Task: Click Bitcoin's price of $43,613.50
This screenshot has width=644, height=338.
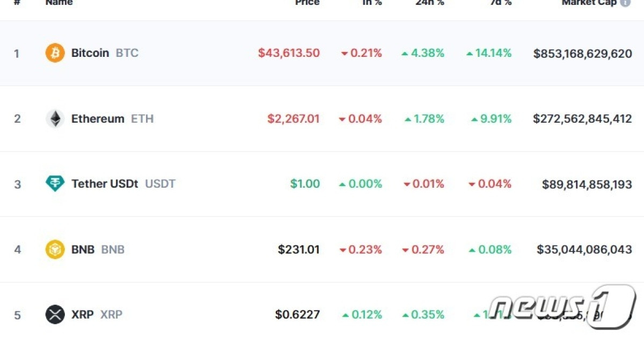Action: (288, 53)
